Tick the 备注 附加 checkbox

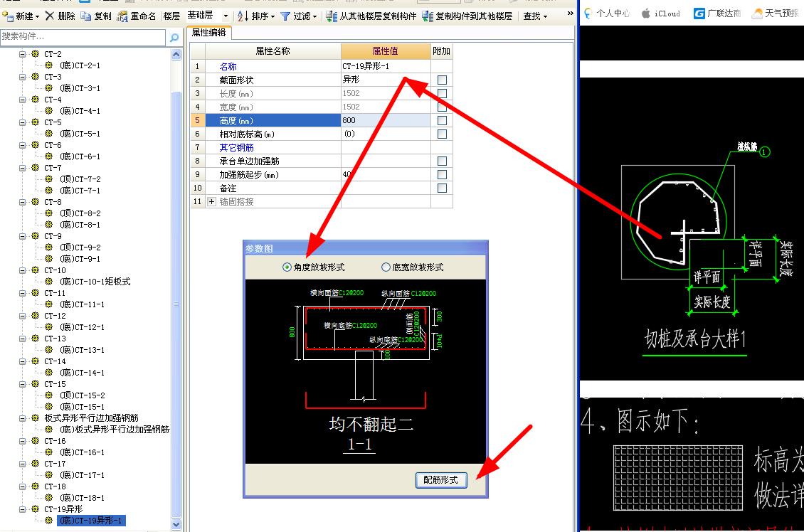tap(442, 188)
